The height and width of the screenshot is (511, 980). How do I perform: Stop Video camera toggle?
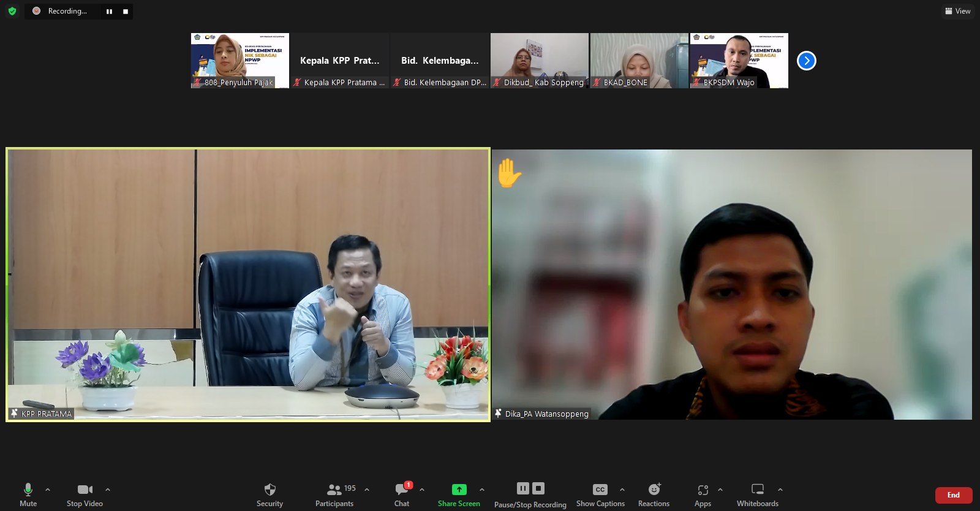85,494
